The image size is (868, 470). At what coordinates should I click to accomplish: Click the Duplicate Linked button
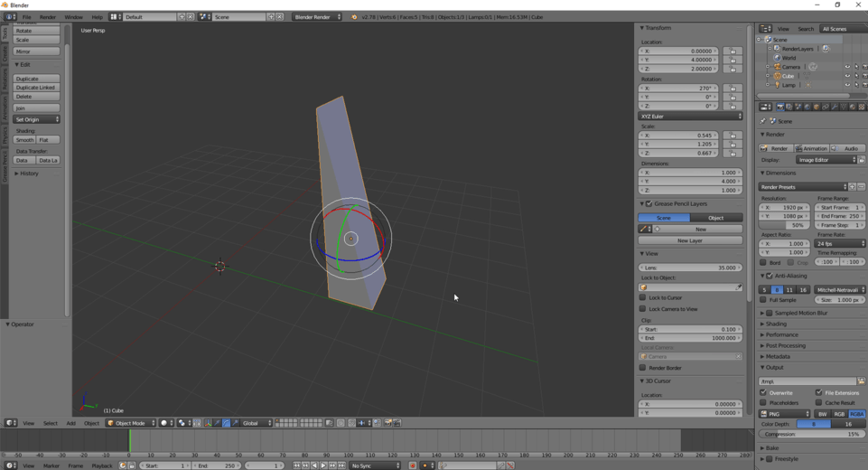(x=37, y=88)
